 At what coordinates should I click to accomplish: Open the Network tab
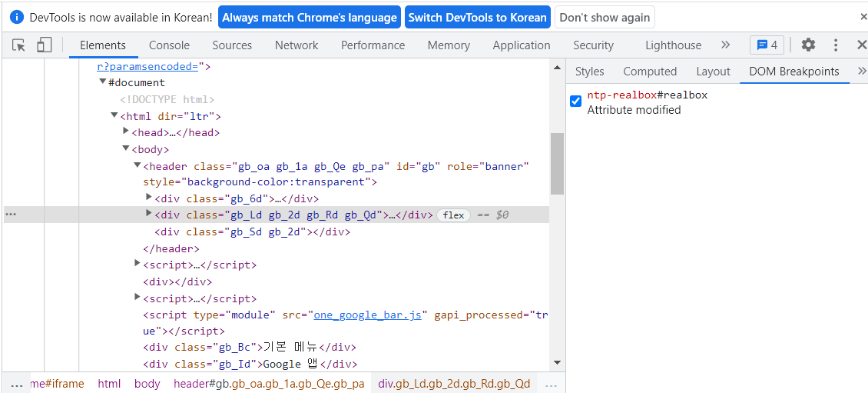click(297, 45)
